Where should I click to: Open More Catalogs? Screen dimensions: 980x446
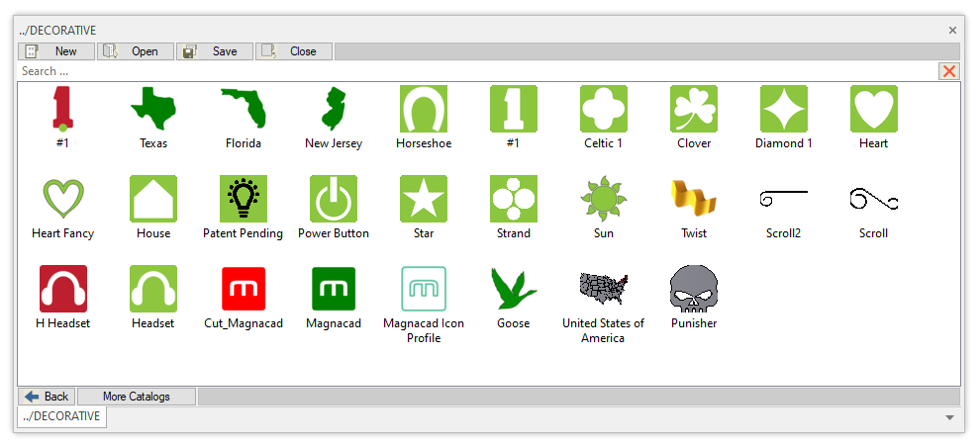(136, 397)
